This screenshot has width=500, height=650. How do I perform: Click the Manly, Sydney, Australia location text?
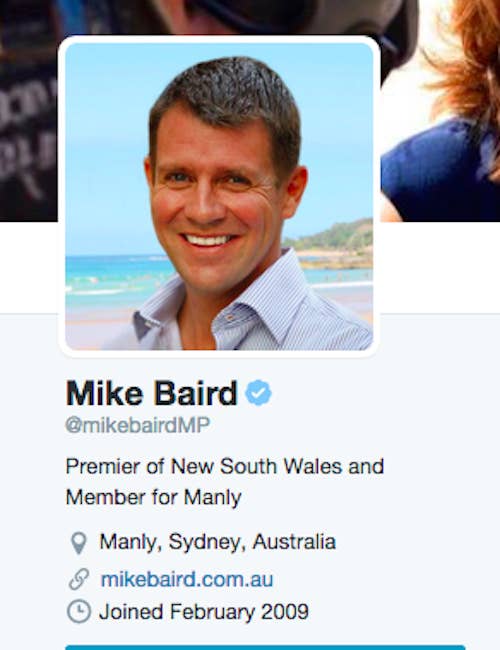coord(218,542)
